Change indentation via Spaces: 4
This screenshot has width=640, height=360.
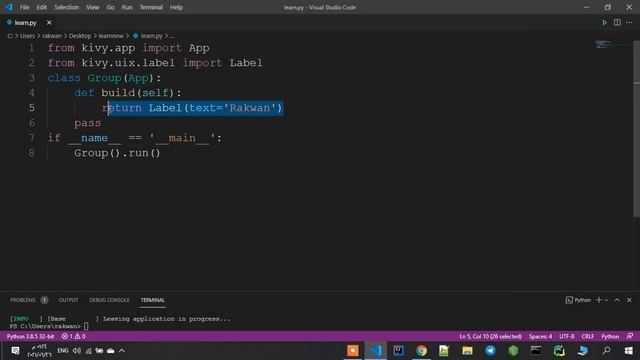[x=540, y=336]
